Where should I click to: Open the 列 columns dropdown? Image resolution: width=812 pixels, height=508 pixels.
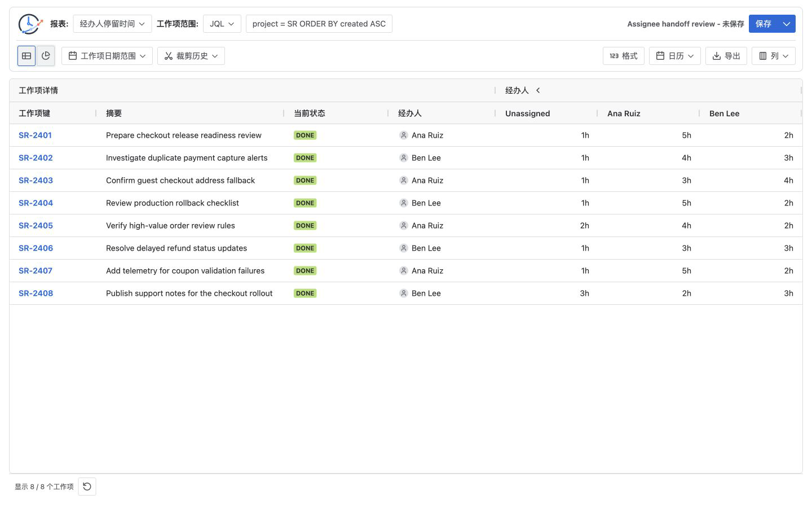tap(774, 56)
